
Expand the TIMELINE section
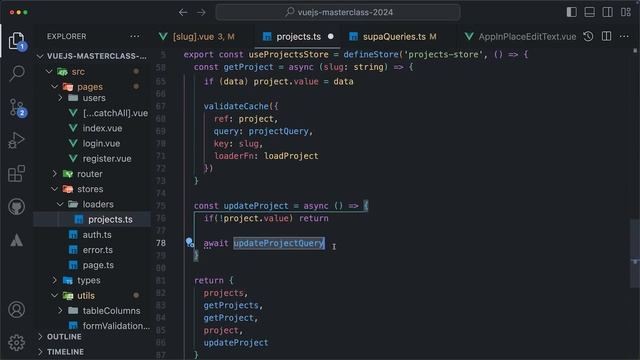click(x=92, y=352)
